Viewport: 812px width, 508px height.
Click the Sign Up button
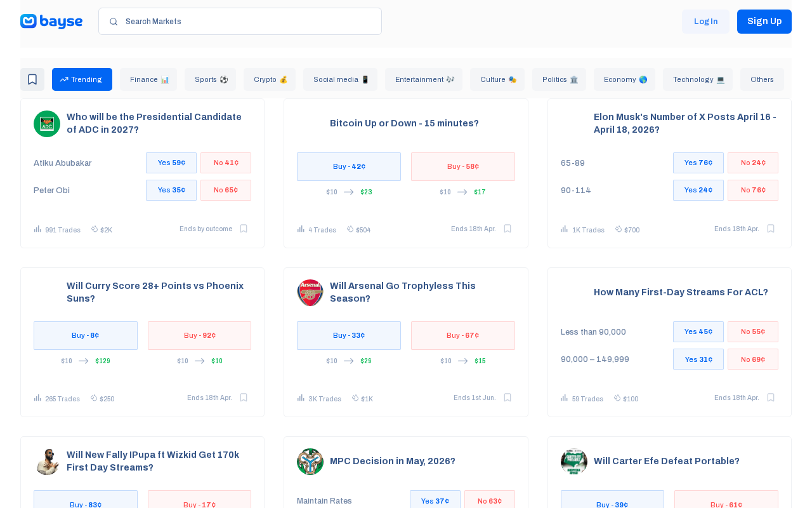pyautogui.click(x=764, y=22)
